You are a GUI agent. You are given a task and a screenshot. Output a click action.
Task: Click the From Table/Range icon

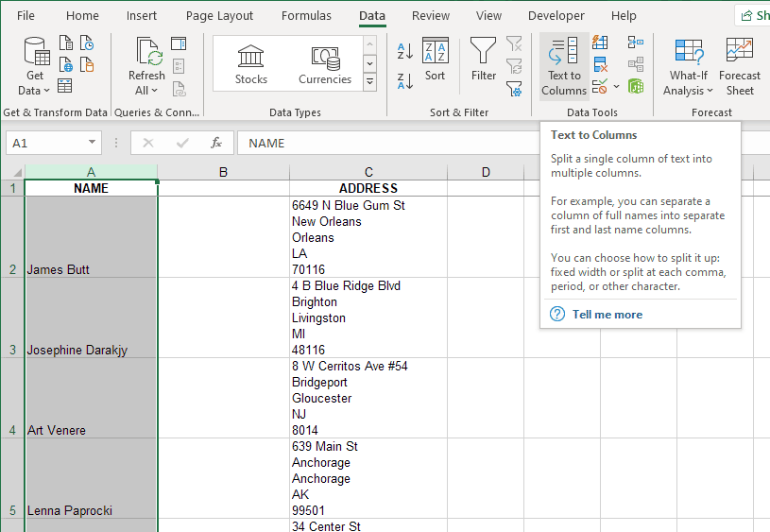coord(65,85)
